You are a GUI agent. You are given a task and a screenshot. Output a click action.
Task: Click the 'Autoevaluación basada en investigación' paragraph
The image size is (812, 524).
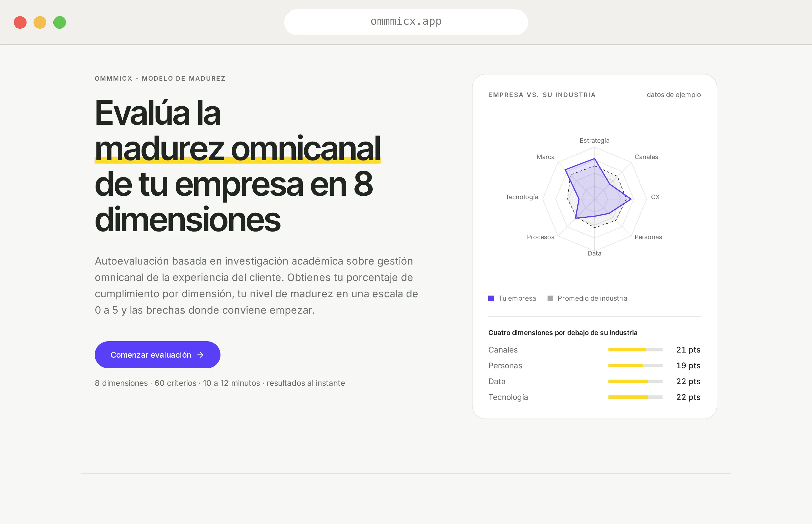[x=257, y=285]
